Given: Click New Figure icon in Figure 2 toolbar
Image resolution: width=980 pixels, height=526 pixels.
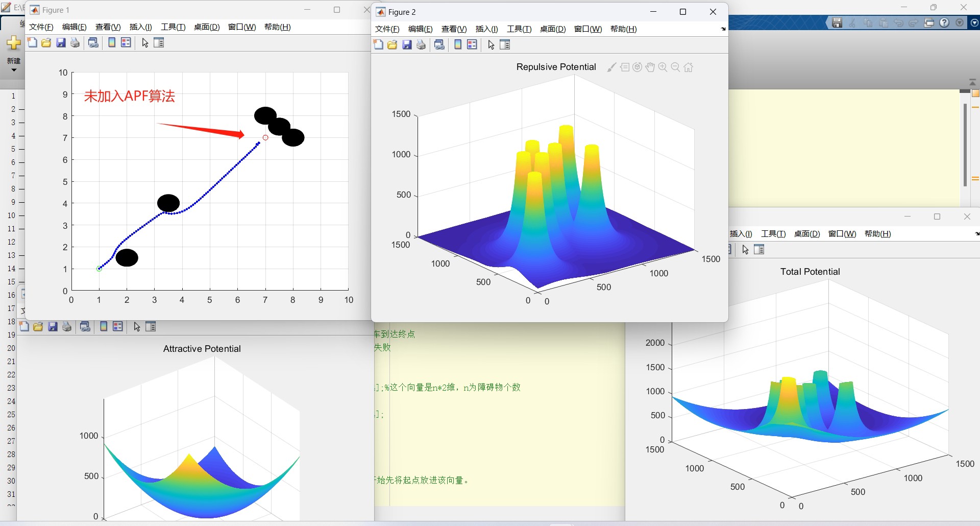Looking at the screenshot, I should (x=378, y=45).
